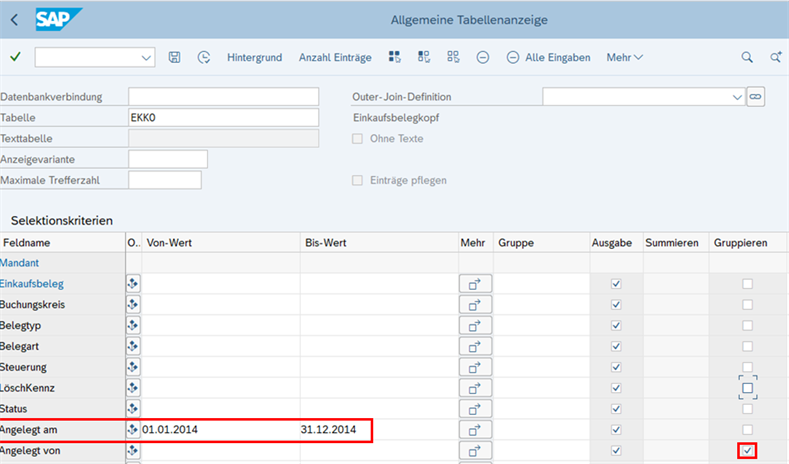Click the Maximale Trefferzahl input field

click(165, 180)
